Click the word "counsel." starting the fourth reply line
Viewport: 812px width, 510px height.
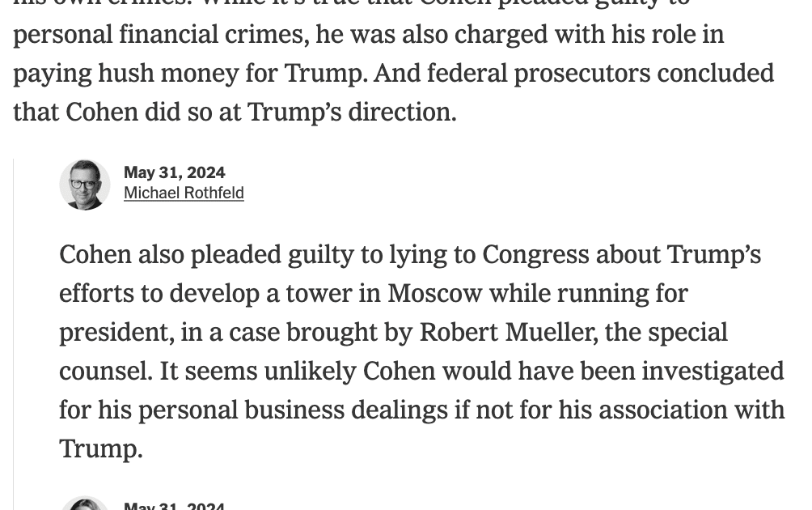pyautogui.click(x=105, y=371)
